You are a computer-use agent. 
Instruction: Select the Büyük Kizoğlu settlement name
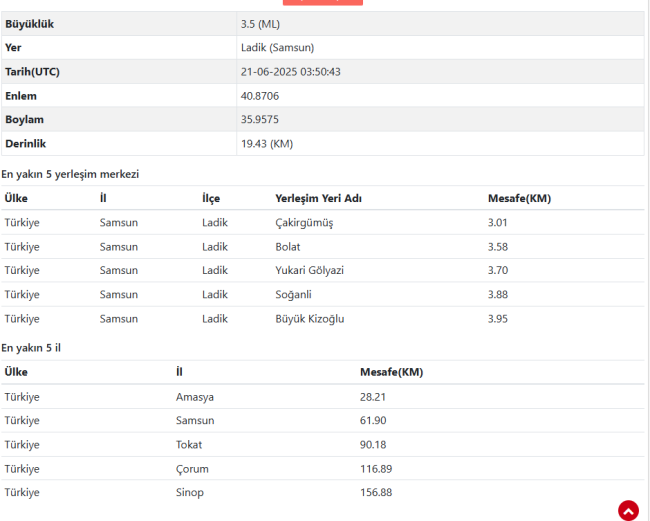coord(309,318)
